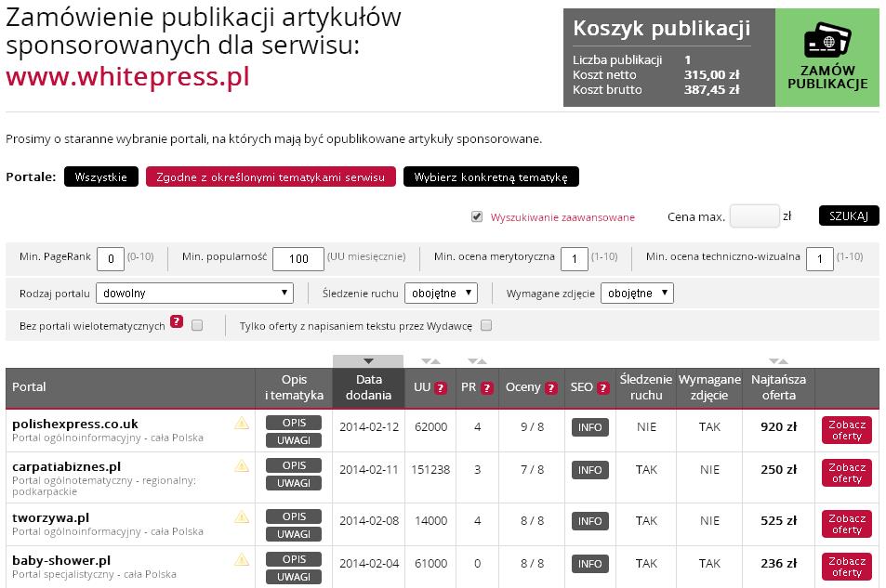The image size is (886, 588).
Task: Open the carpatiabiznes.pl portal link
Action: tap(67, 466)
